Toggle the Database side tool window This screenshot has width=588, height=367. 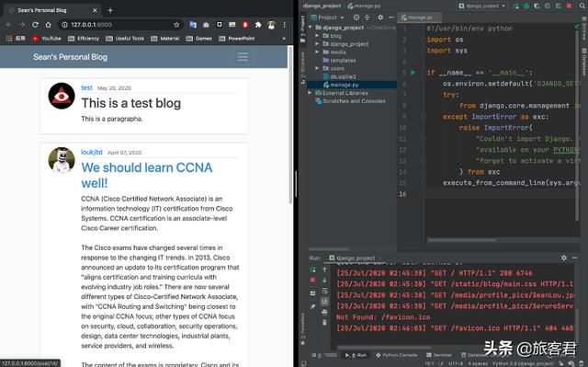(x=584, y=63)
